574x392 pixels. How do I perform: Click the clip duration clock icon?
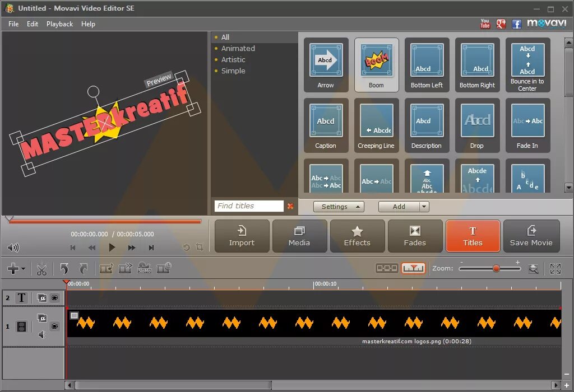click(x=163, y=268)
